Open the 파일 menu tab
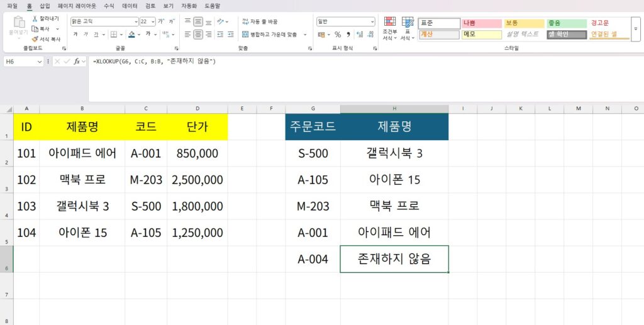This screenshot has width=644, height=325. tap(13, 6)
